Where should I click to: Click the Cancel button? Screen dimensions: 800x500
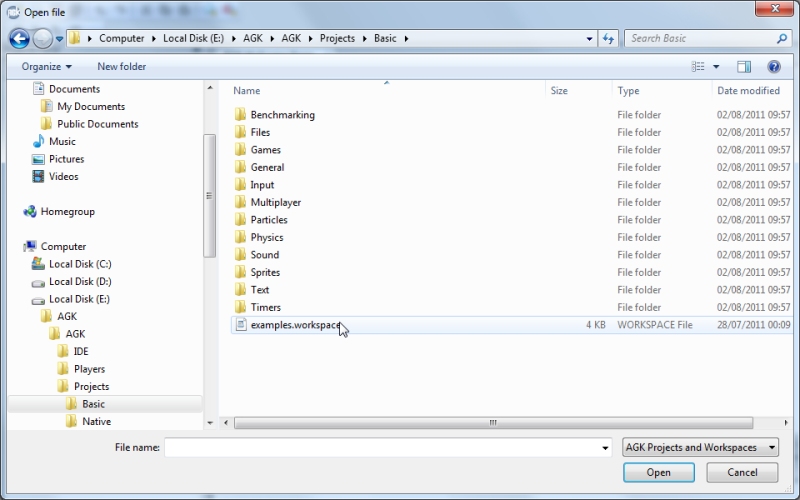click(x=742, y=472)
